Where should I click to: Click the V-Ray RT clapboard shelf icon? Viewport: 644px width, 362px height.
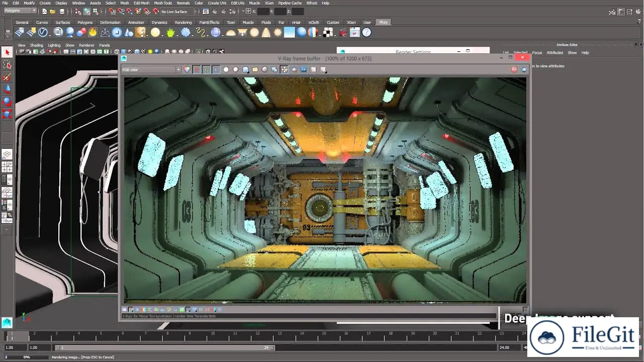[x=343, y=32]
